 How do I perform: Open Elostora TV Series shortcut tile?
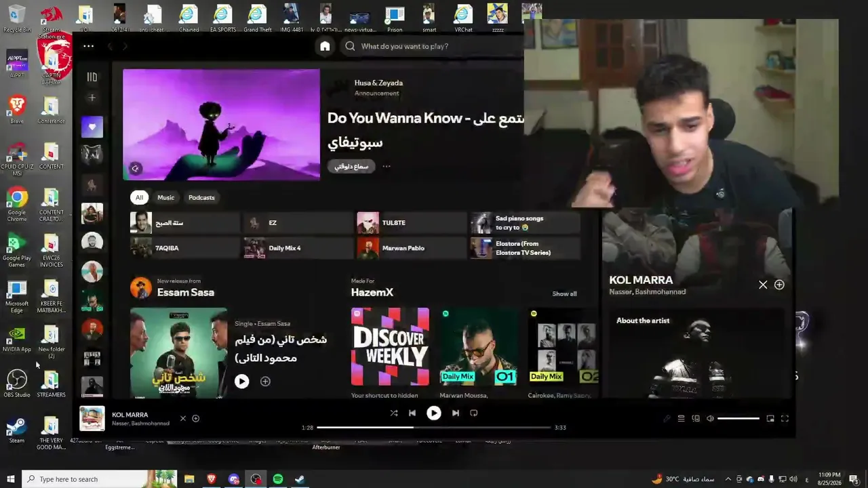point(526,248)
